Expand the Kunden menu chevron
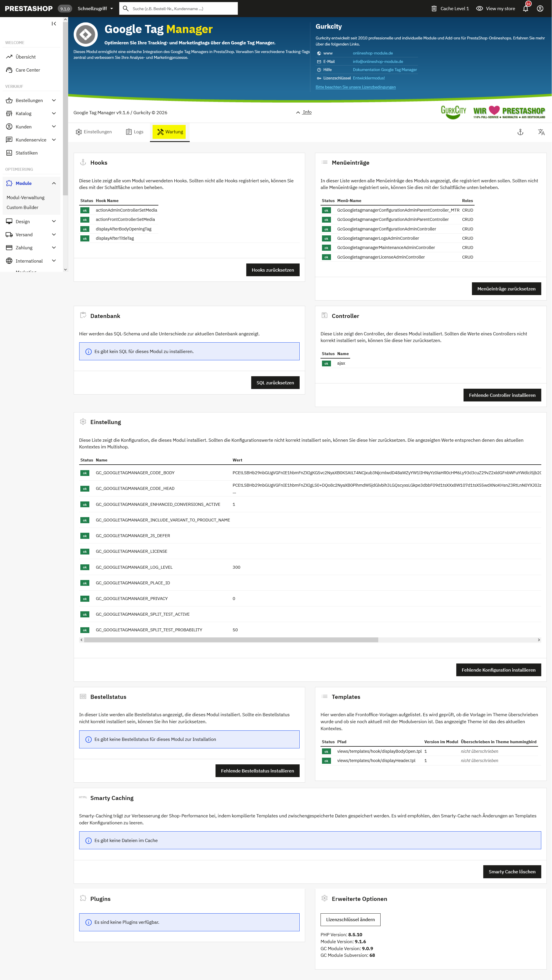This screenshot has width=552, height=980. pyautogui.click(x=54, y=127)
